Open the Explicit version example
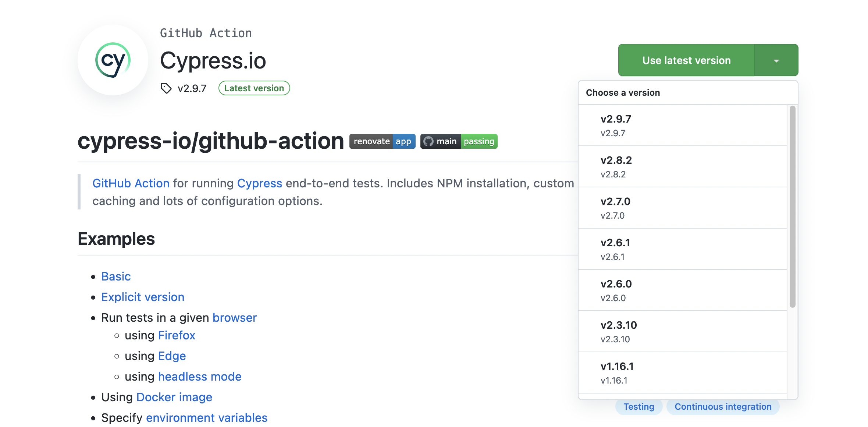This screenshot has width=868, height=427. (x=143, y=297)
